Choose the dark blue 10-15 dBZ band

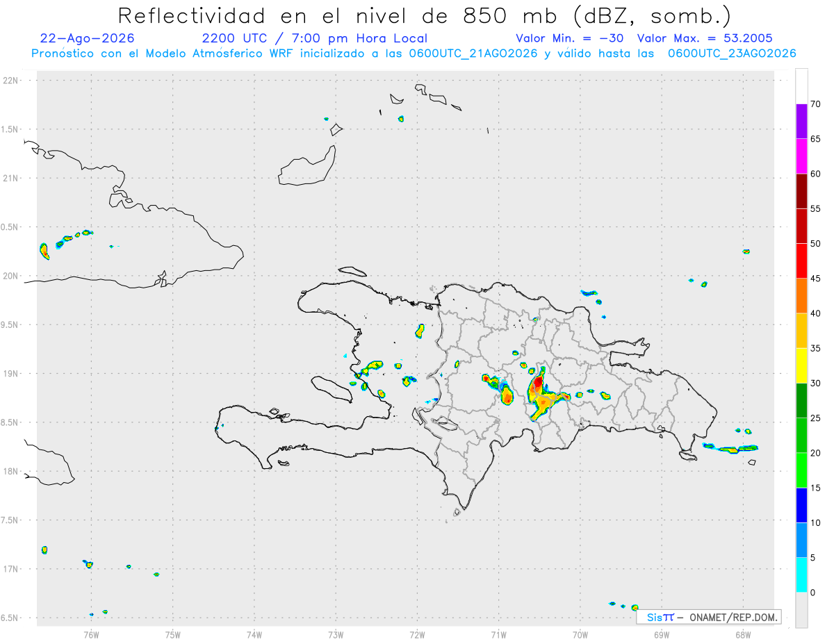click(801, 506)
